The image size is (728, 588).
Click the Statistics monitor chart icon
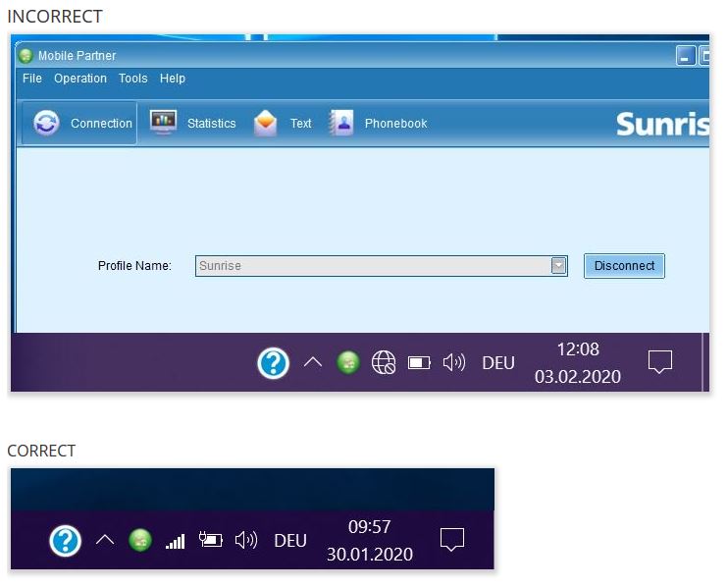pyautogui.click(x=163, y=122)
